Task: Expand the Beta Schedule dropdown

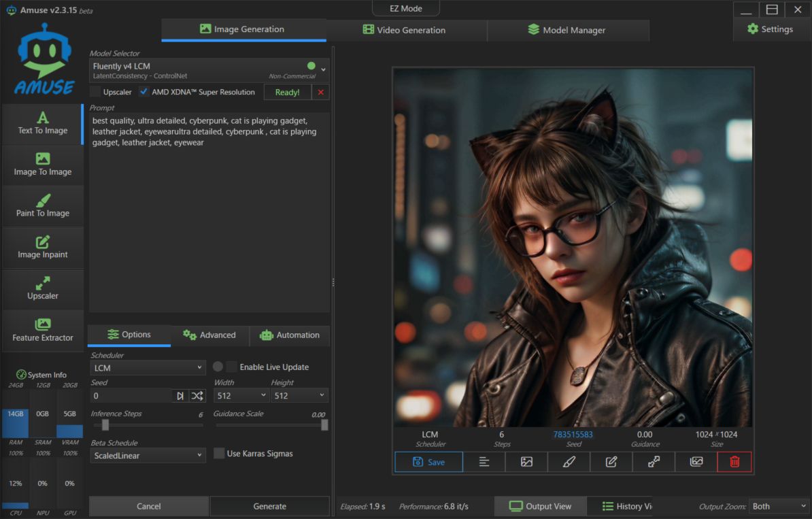Action: coord(148,456)
